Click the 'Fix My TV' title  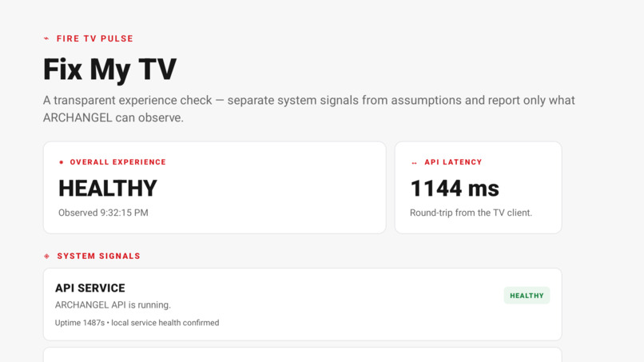[109, 69]
